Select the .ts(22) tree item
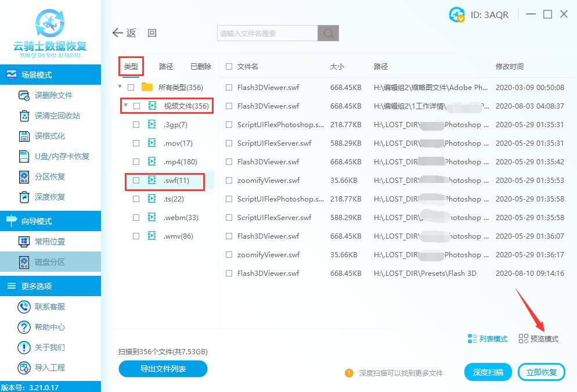Screen dimensions: 577x392 [x=174, y=199]
